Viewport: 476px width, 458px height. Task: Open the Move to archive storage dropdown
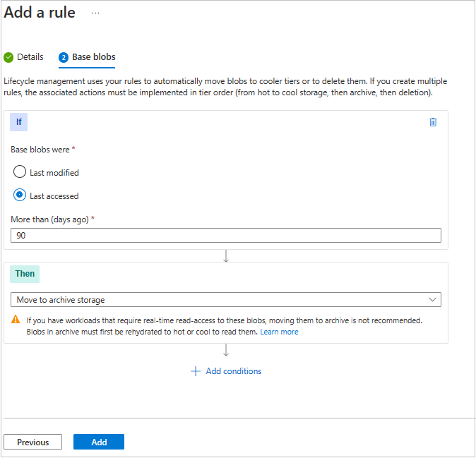pos(226,300)
